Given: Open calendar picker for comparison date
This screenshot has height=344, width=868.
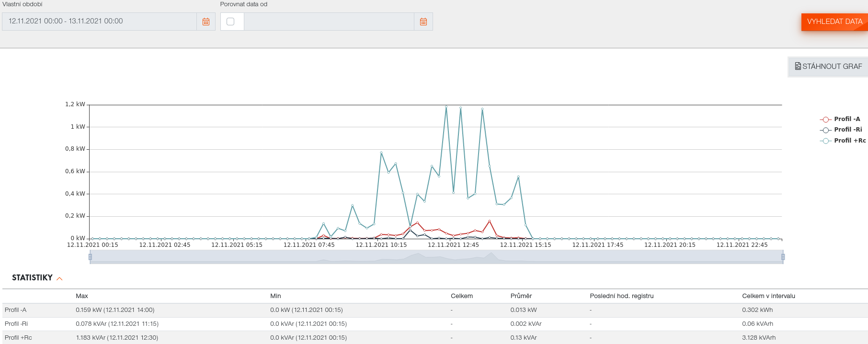Looking at the screenshot, I should tap(423, 22).
